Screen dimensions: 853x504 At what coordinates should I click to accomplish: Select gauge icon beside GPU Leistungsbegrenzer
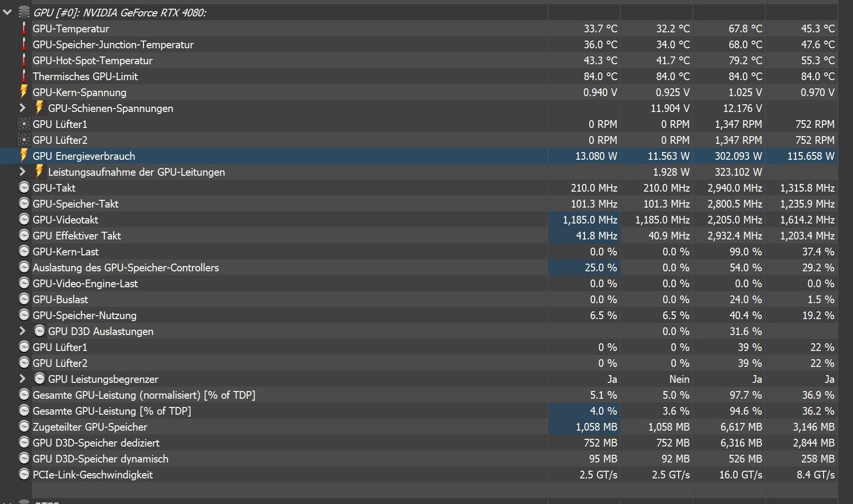pos(39,378)
